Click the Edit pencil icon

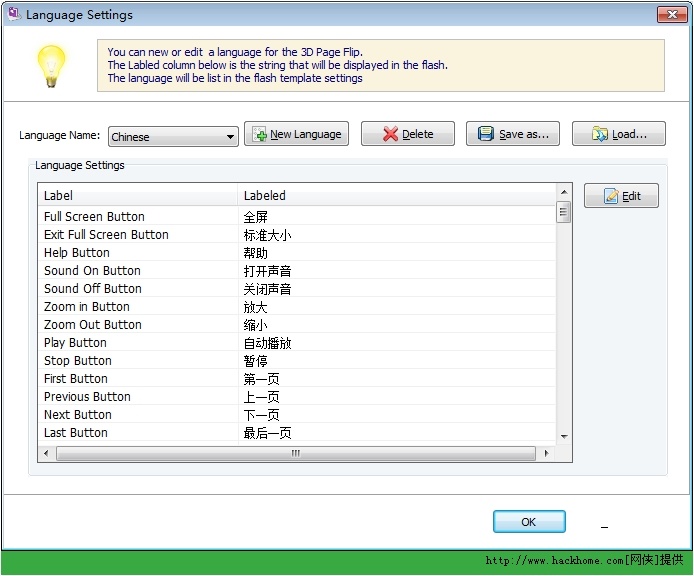point(611,196)
